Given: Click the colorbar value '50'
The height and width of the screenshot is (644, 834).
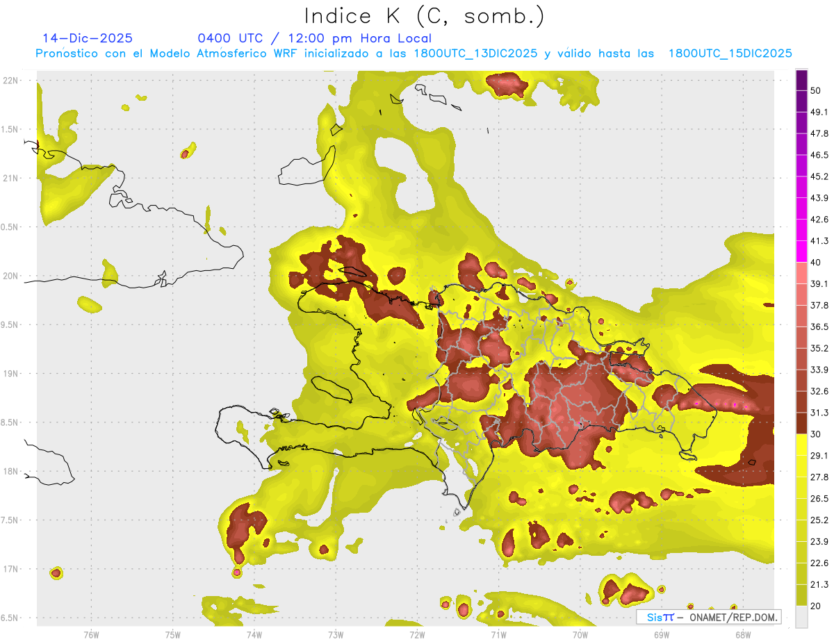Looking at the screenshot, I should click(x=816, y=90).
